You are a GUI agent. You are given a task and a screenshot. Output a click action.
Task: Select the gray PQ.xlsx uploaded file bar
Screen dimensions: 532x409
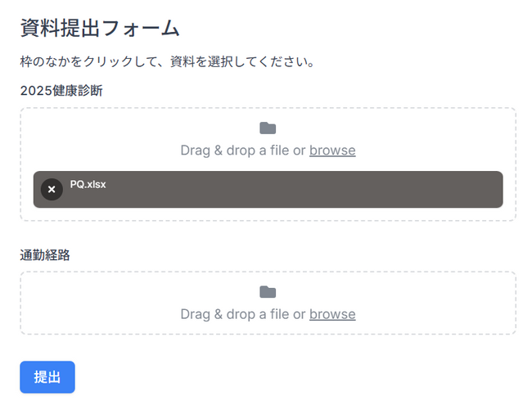coord(286,196)
